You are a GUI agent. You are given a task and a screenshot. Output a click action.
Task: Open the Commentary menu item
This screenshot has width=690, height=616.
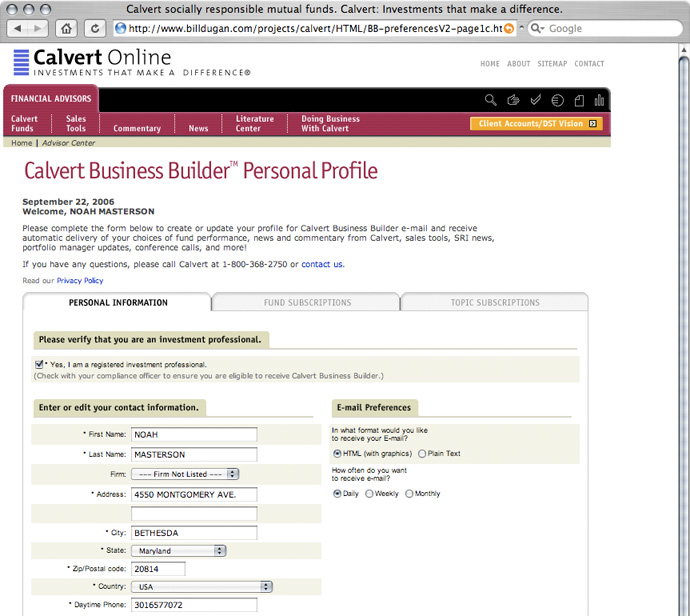(x=137, y=128)
